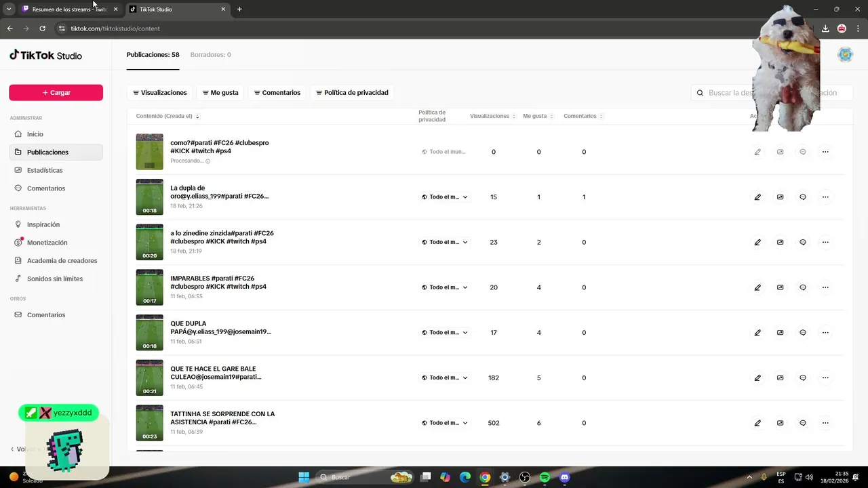Click the Cargar upload button

[56, 93]
